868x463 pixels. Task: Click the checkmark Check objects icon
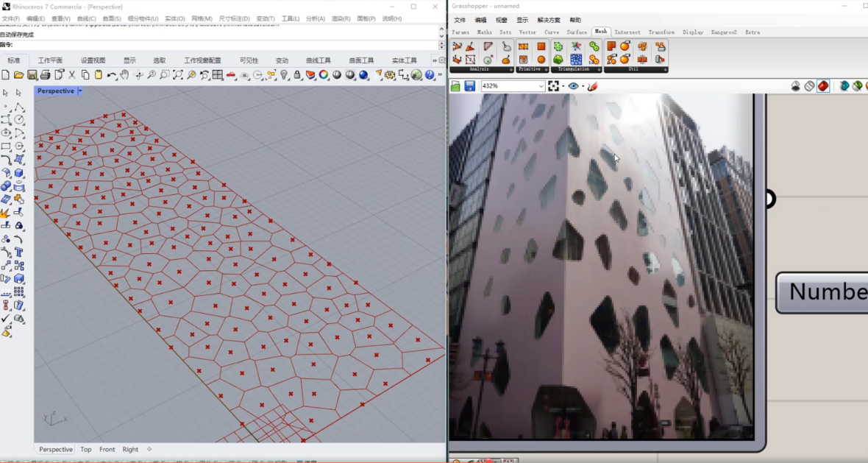[6, 319]
